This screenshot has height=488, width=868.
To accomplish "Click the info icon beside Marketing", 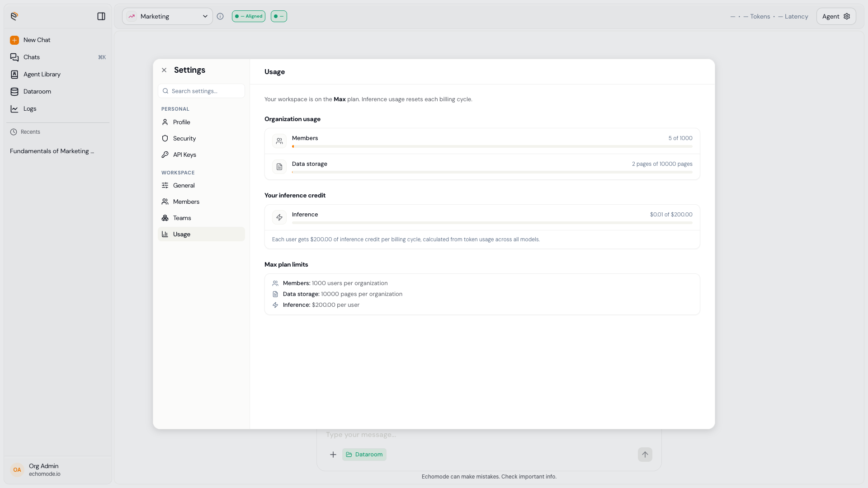I will pos(220,16).
